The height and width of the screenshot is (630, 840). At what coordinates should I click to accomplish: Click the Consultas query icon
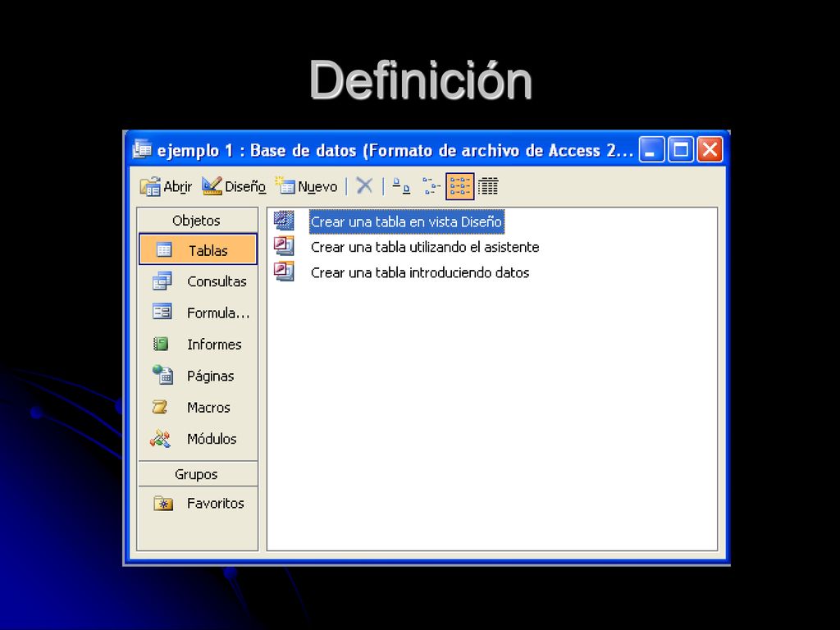pyautogui.click(x=162, y=281)
